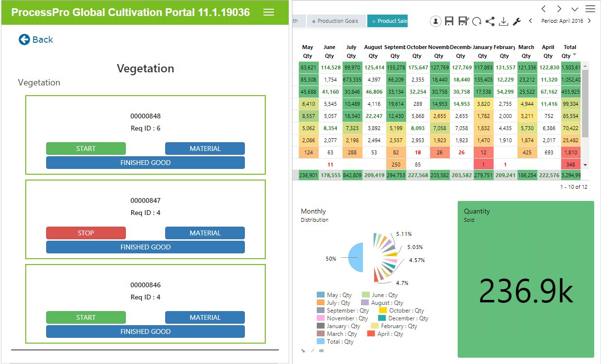Click the user profile icon in dashboard toolbar

(435, 21)
